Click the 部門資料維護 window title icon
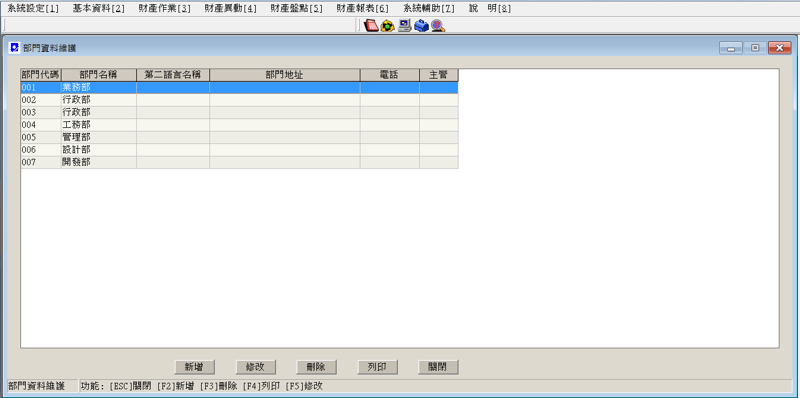The image size is (800, 398). tap(15, 48)
